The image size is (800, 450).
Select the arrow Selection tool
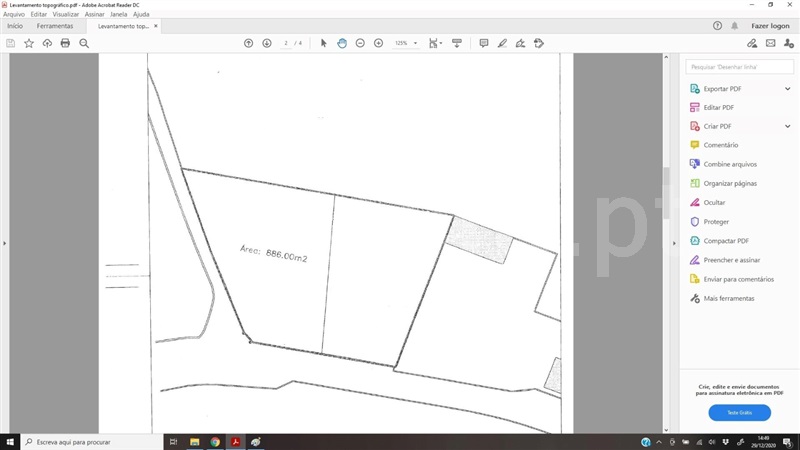click(x=323, y=43)
